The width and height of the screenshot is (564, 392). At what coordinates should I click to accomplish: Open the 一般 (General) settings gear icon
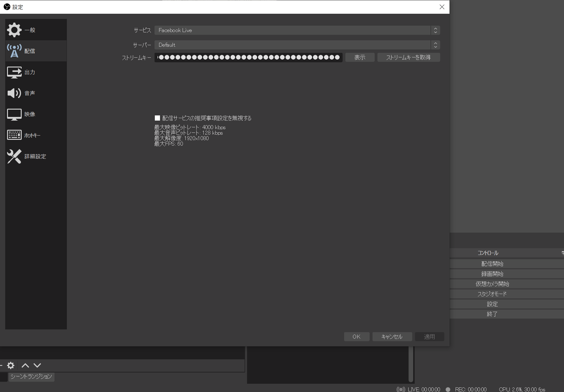(x=14, y=30)
